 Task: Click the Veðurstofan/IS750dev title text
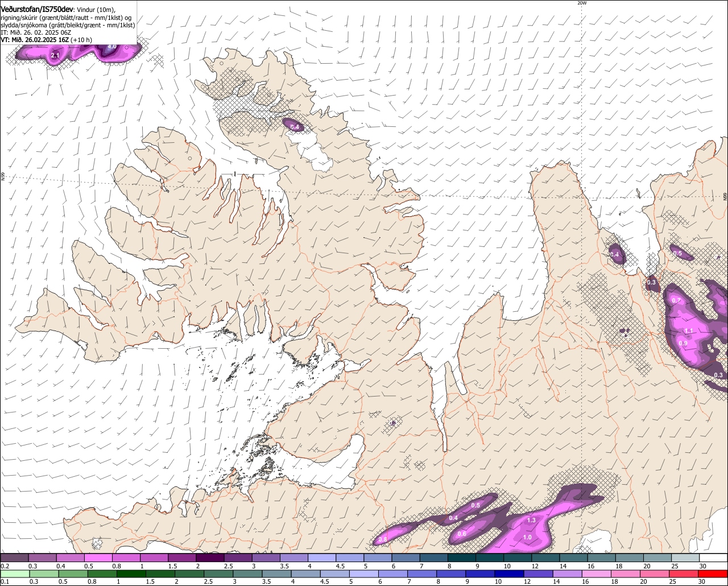tap(37, 10)
